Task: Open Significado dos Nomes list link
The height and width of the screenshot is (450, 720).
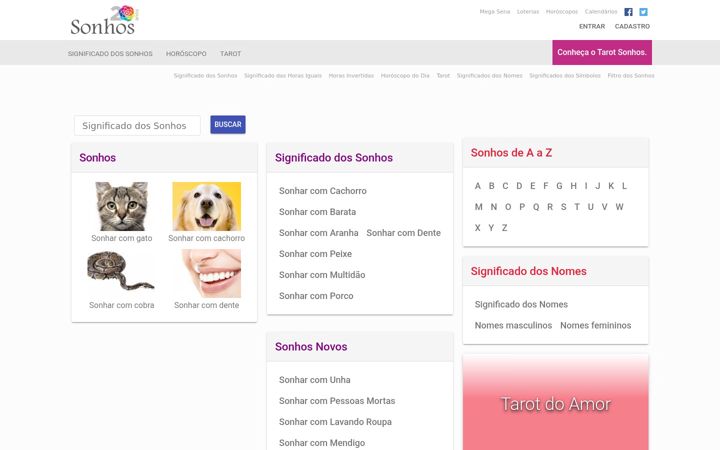Action: pyautogui.click(x=521, y=304)
